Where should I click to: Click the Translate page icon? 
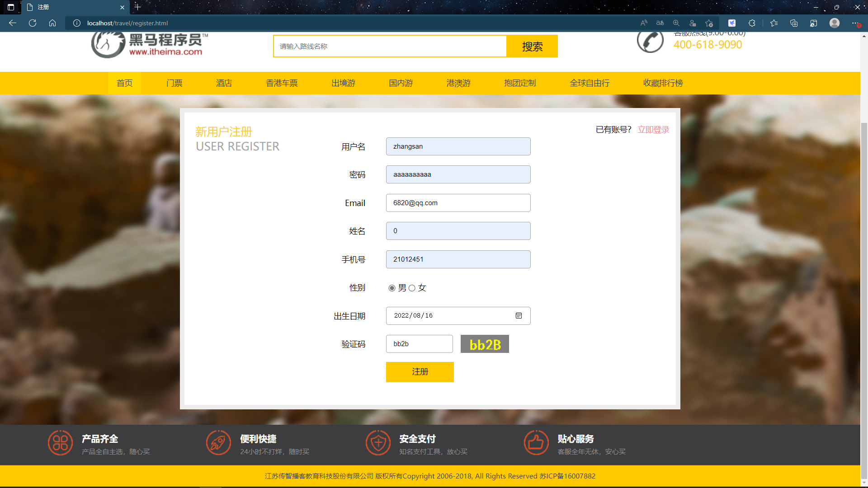click(660, 23)
